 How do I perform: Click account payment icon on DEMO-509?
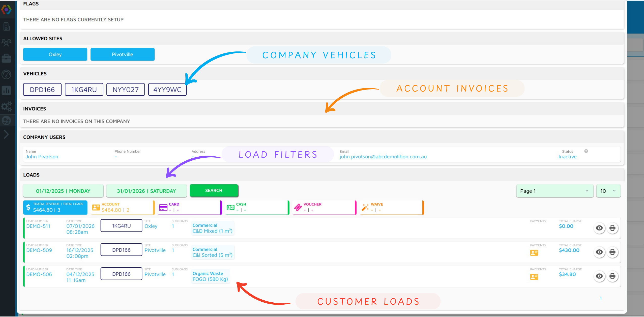coord(534,253)
